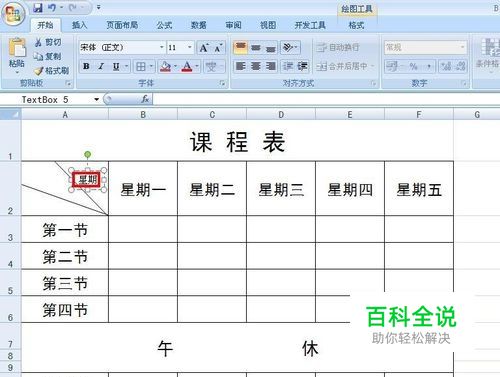This screenshot has height=377, width=500.
Task: Click the green rotation handle of textbox
Action: 87,154
